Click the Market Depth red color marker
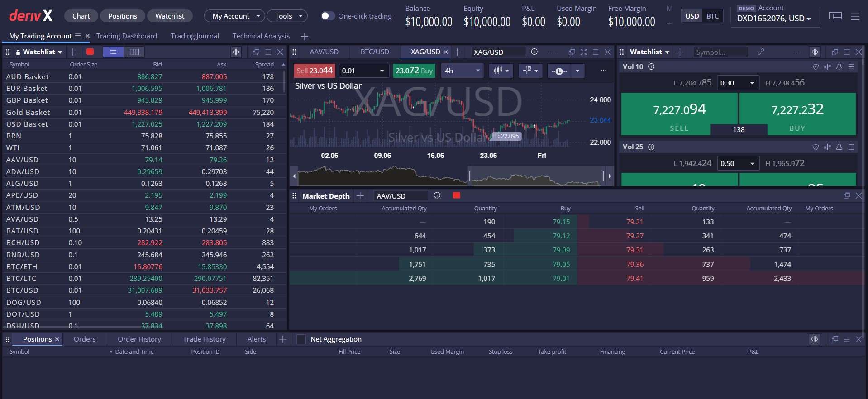The height and width of the screenshot is (399, 868). [456, 195]
